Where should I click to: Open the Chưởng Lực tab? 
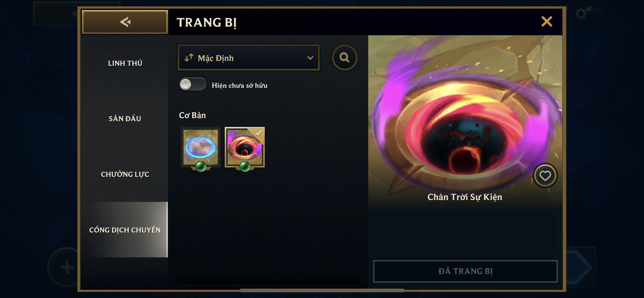tap(125, 174)
